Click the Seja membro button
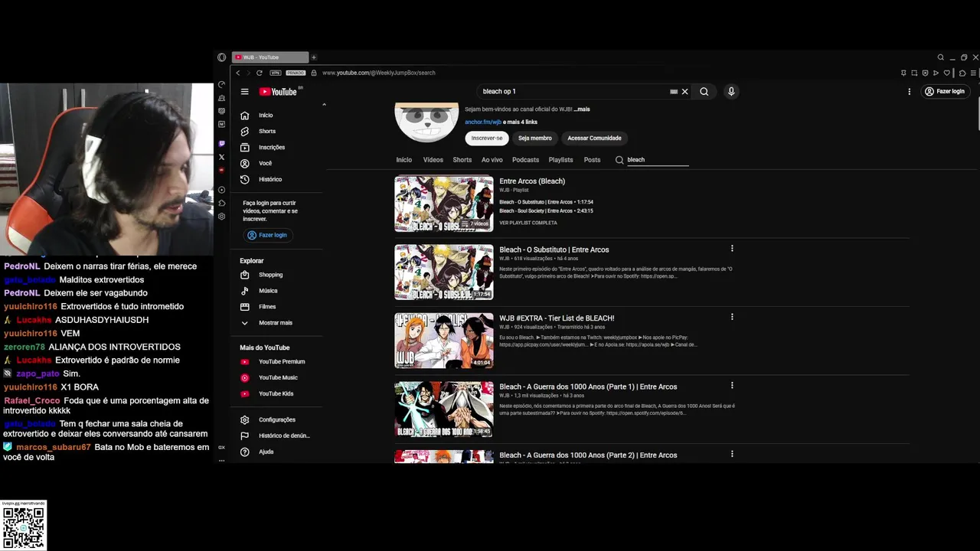The image size is (980, 551). pyautogui.click(x=535, y=139)
